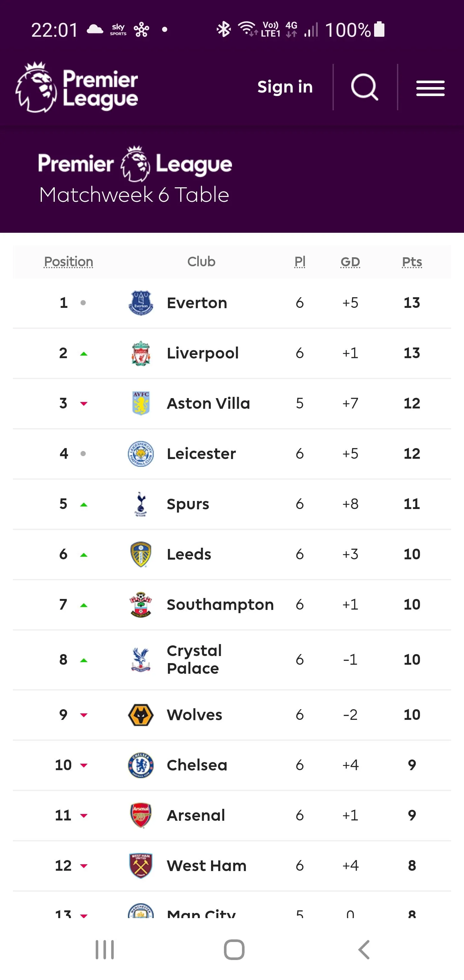Select the Crystal Palace row name
464x980 pixels.
(x=194, y=660)
